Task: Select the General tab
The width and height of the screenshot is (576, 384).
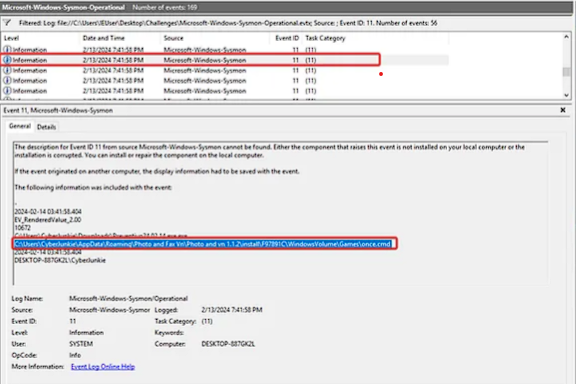Action: click(20, 126)
